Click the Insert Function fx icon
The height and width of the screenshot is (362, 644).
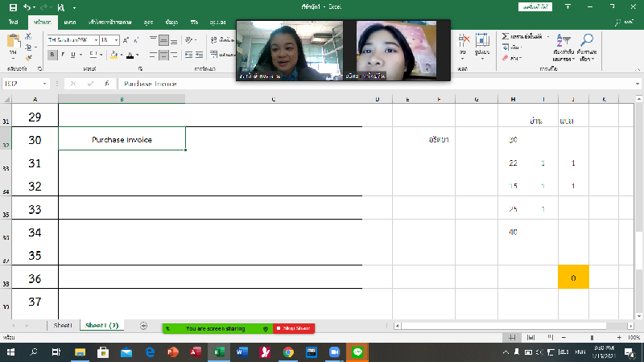click(x=107, y=84)
